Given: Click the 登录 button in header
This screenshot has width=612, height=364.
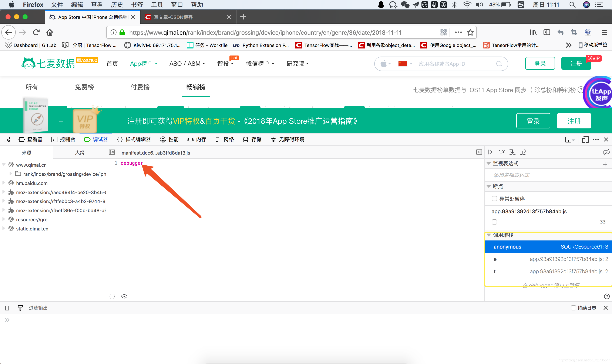Looking at the screenshot, I should tap(540, 64).
